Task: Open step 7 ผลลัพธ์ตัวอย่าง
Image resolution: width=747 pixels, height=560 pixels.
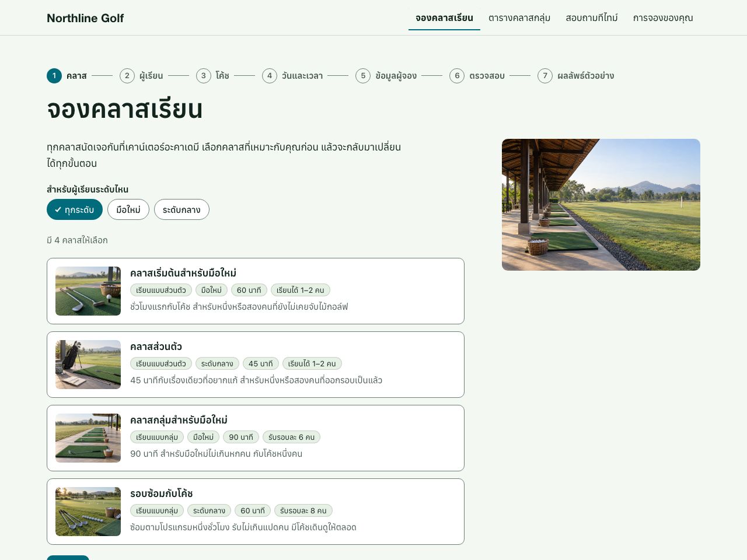Action: pos(576,76)
